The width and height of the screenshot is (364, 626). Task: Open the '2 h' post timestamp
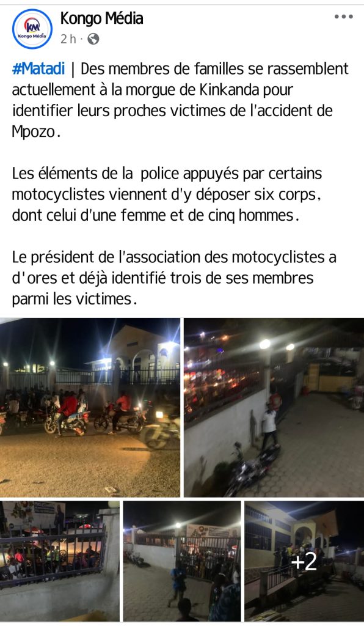point(68,39)
